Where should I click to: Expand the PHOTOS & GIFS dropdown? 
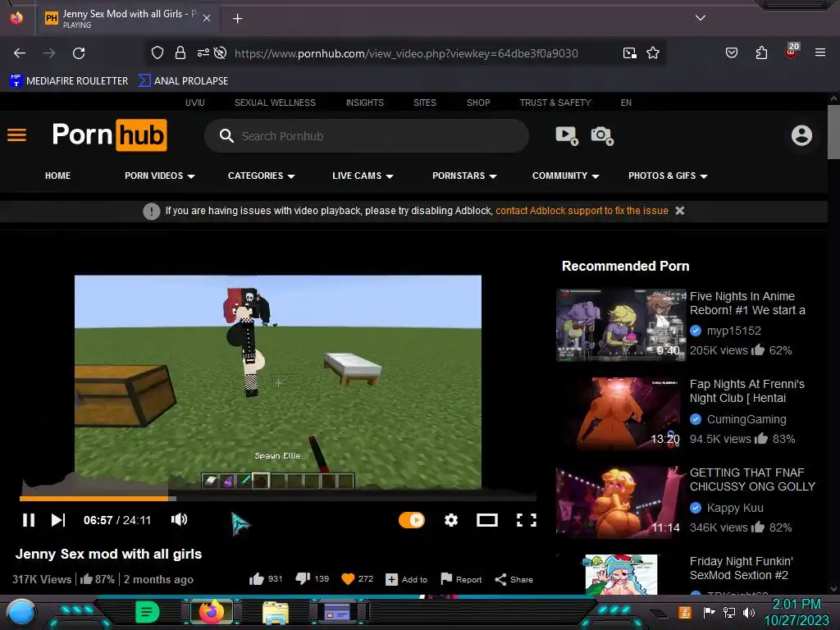tap(668, 176)
